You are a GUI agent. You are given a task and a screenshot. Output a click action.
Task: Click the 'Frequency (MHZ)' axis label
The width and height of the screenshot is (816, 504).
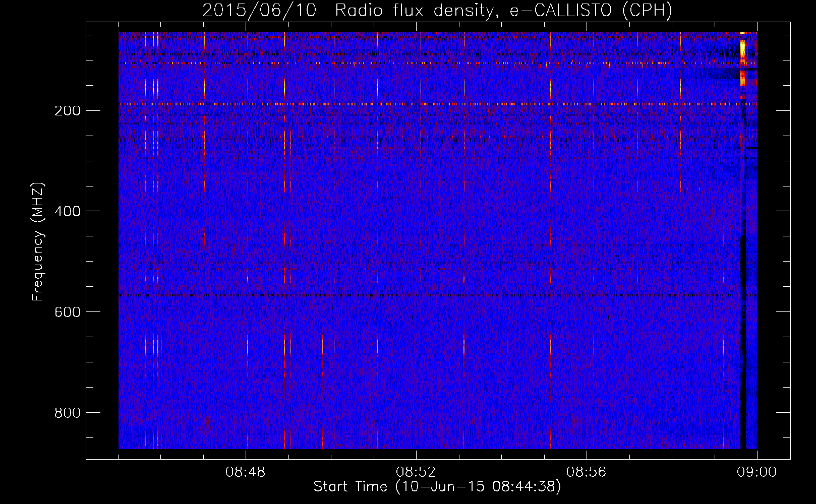tap(38, 242)
